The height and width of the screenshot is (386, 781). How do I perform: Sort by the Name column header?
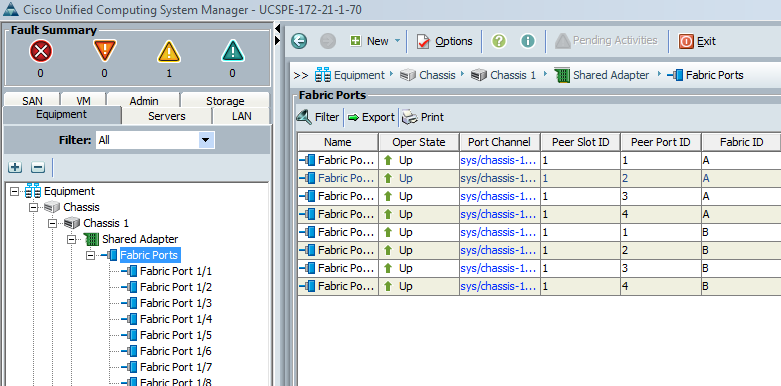(x=338, y=142)
